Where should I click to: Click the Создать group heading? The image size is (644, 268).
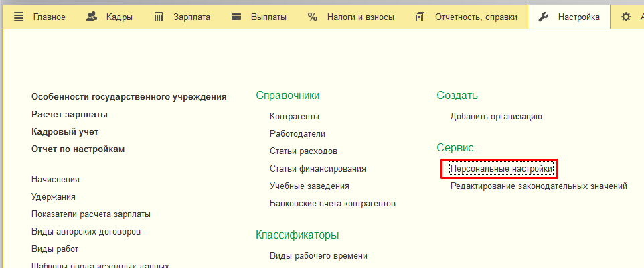click(x=457, y=96)
